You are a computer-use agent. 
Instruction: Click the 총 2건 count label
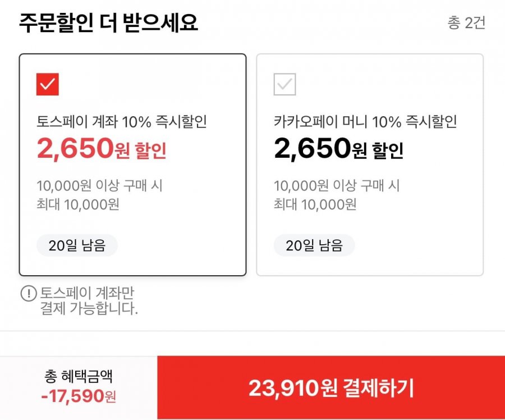pos(466,23)
